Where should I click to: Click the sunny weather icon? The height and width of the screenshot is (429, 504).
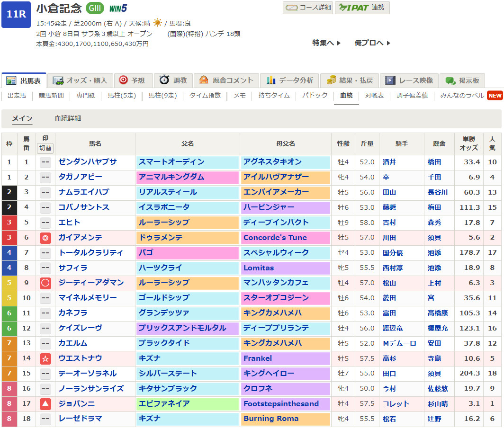point(157,23)
